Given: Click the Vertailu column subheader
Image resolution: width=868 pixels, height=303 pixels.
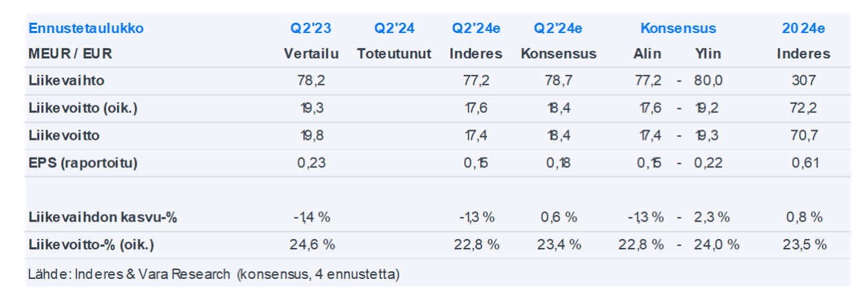Looking at the screenshot, I should coord(311,54).
